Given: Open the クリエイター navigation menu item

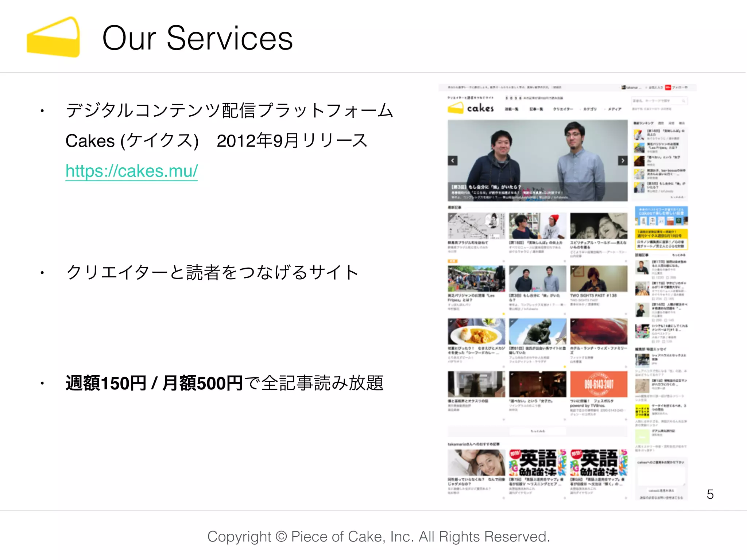Looking at the screenshot, I should (x=563, y=109).
